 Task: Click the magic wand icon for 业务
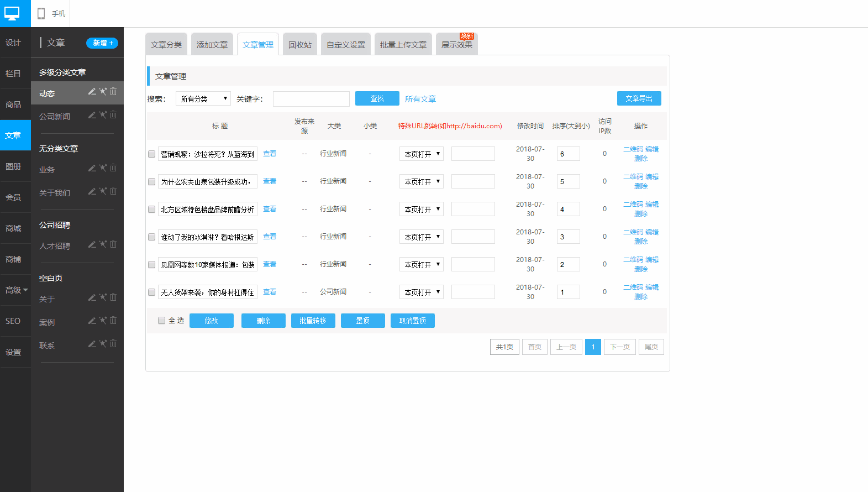(103, 168)
